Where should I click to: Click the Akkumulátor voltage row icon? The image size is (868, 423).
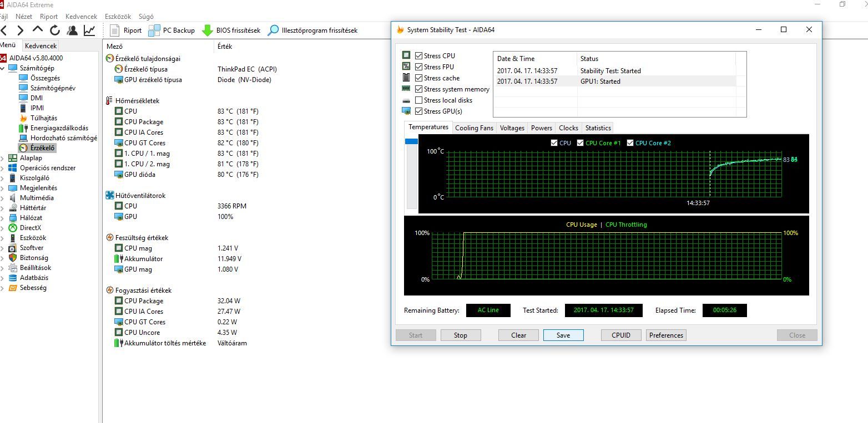tap(118, 259)
